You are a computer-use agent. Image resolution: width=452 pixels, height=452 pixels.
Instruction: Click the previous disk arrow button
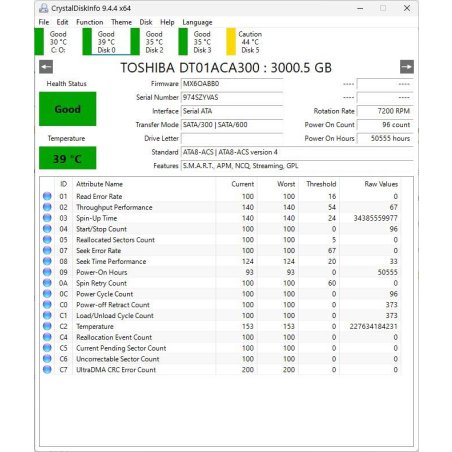[46, 67]
